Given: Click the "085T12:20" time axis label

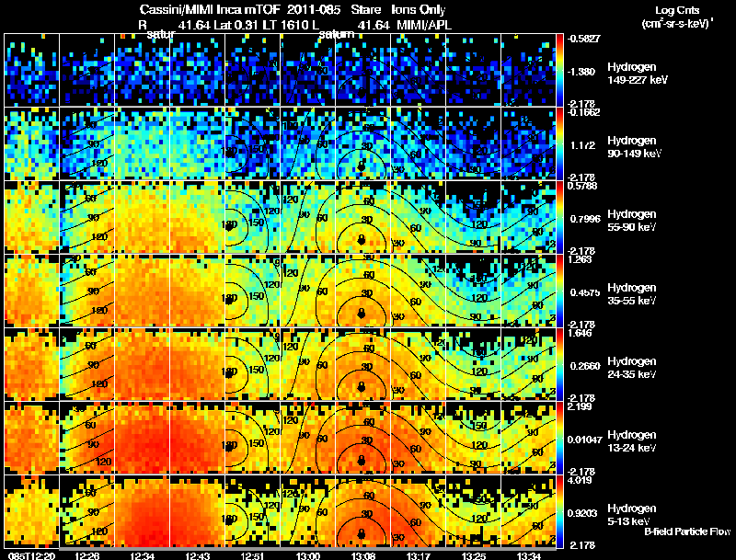Looking at the screenshot, I should pyautogui.click(x=31, y=555).
